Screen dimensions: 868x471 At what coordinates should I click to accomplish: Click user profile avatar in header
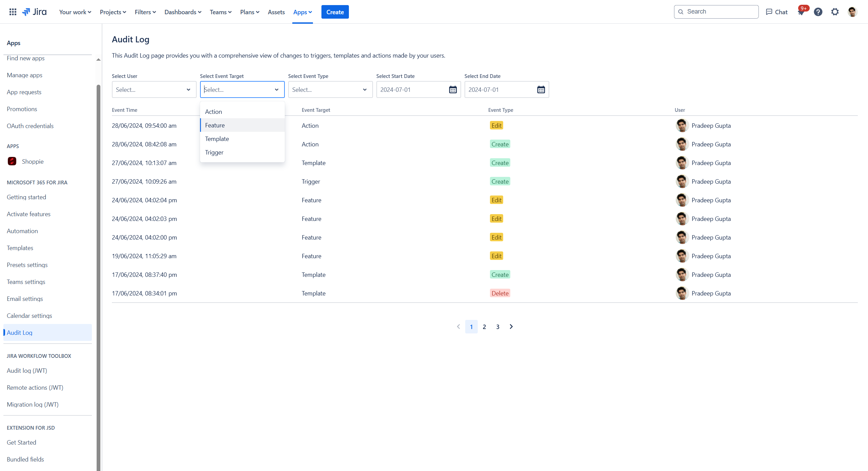(852, 12)
